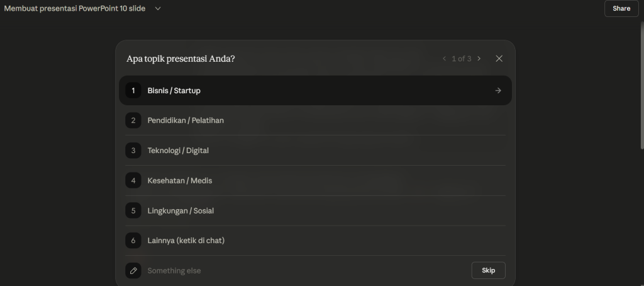Go to next question with right chevron
The image size is (644, 286).
(x=479, y=59)
